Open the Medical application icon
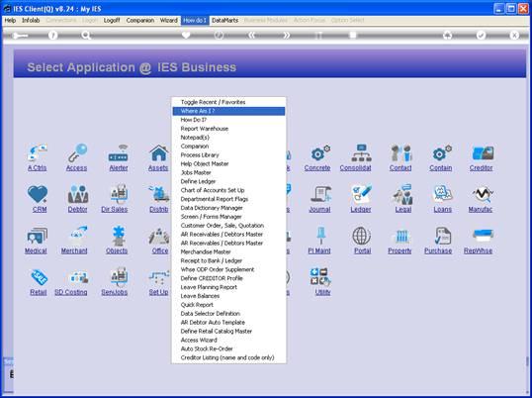The height and width of the screenshot is (398, 532). click(x=37, y=236)
